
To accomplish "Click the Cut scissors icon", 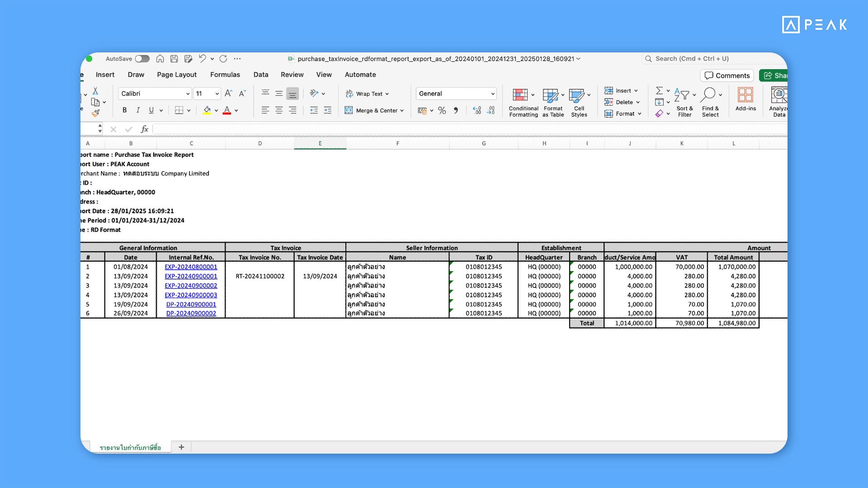I will [95, 91].
